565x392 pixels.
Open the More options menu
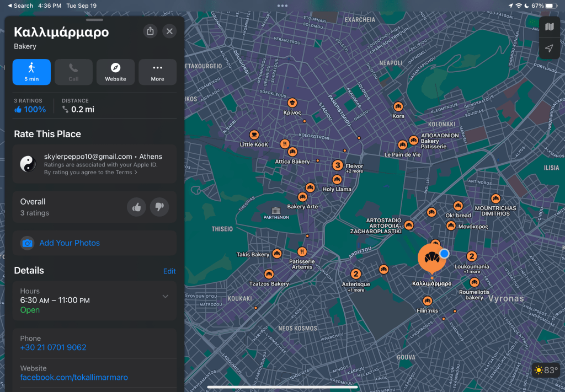pyautogui.click(x=157, y=72)
